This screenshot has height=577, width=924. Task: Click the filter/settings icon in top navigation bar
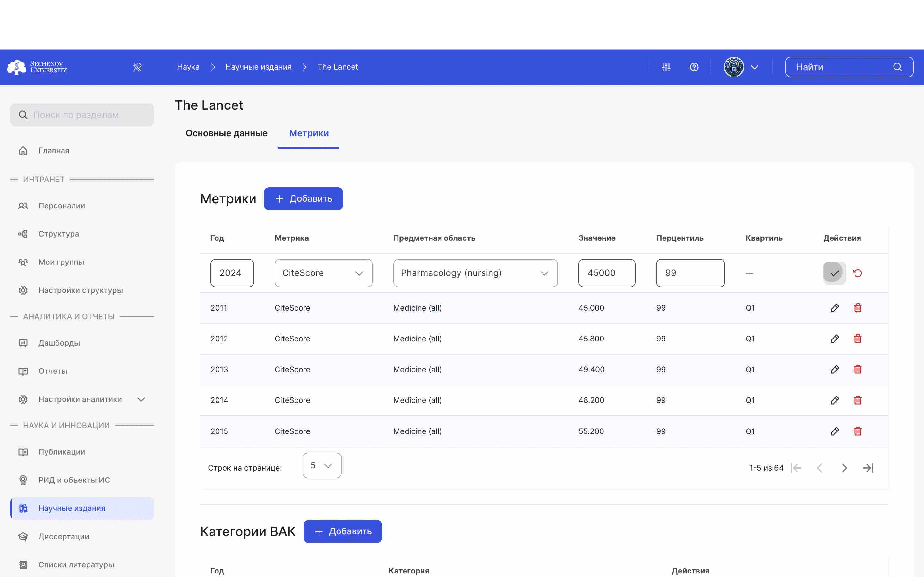(x=666, y=66)
